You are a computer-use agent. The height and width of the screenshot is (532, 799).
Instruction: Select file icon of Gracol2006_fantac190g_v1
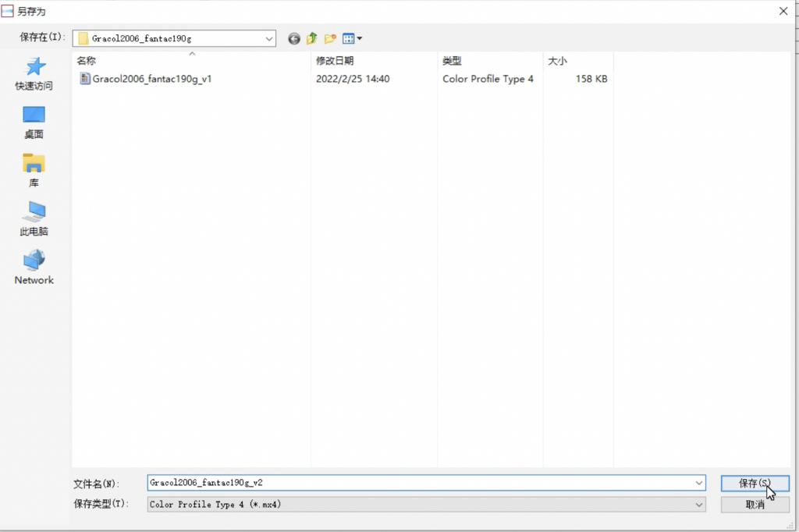[x=85, y=79]
